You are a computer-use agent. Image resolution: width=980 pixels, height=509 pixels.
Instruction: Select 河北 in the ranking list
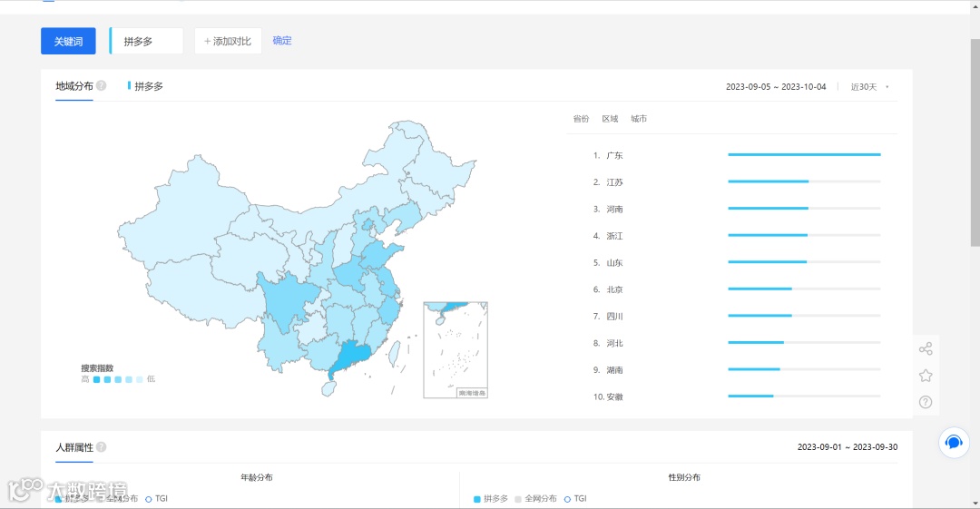click(x=614, y=343)
